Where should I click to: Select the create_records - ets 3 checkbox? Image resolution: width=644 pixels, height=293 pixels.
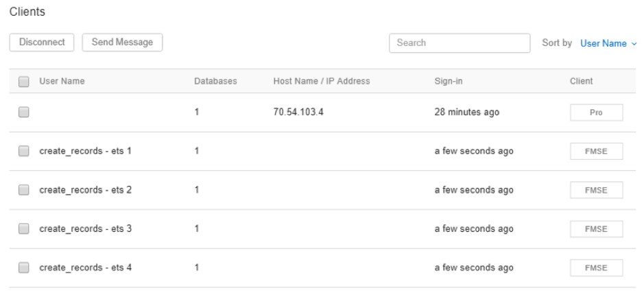pos(24,228)
